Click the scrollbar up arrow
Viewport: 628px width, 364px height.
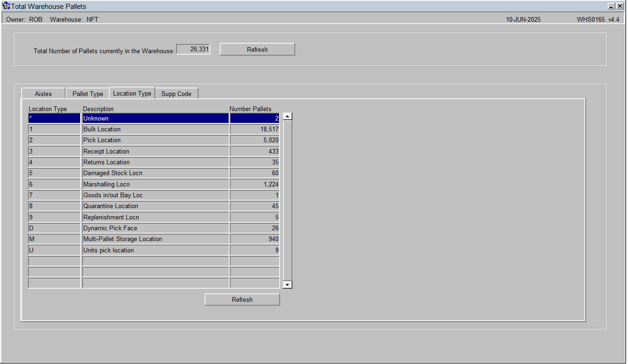point(287,117)
